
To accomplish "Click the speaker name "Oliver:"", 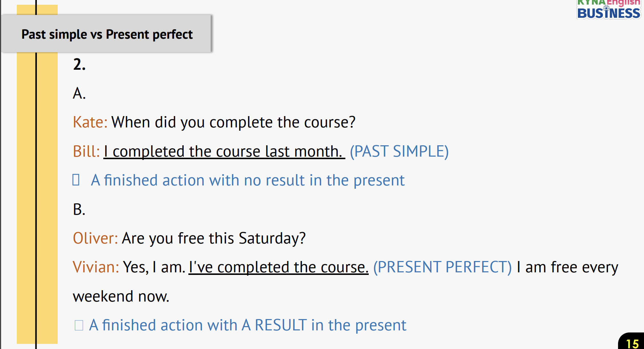I will point(95,238).
